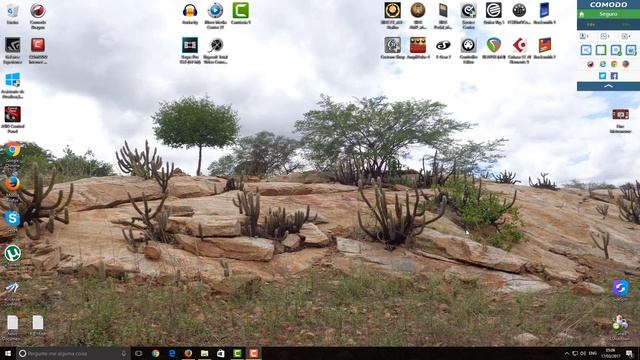Launch Firefox from Comodo widget browser row

(626, 64)
